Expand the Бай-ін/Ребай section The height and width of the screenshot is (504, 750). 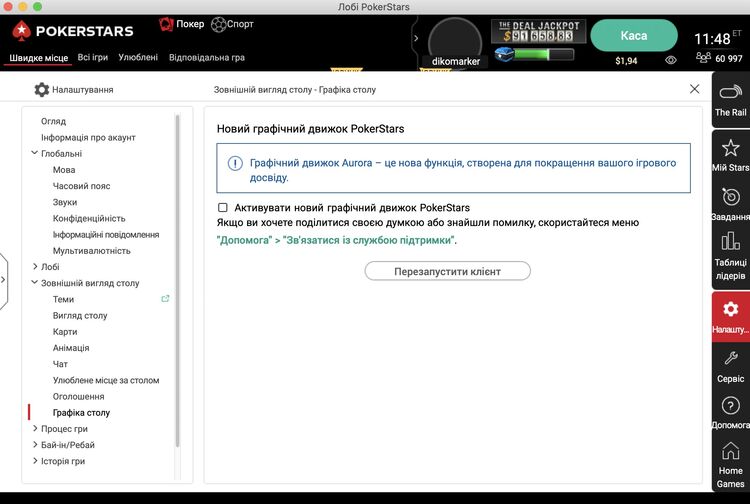point(34,445)
